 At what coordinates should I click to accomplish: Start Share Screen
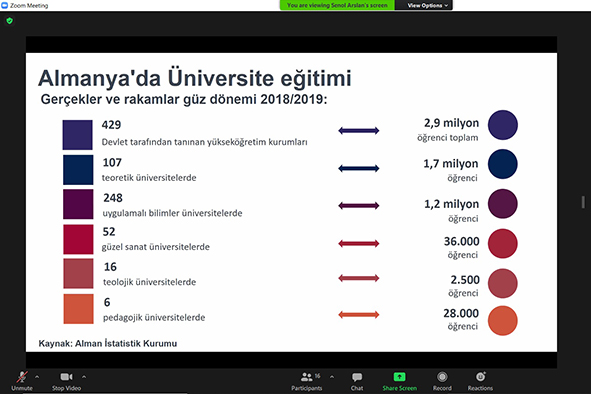pos(400,381)
